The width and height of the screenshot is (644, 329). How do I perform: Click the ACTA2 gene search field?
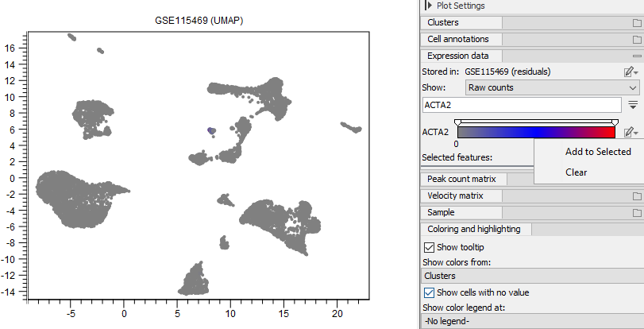point(522,105)
